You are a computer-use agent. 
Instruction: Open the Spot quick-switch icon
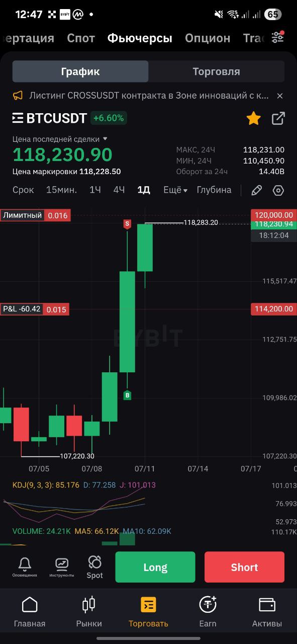(x=94, y=565)
